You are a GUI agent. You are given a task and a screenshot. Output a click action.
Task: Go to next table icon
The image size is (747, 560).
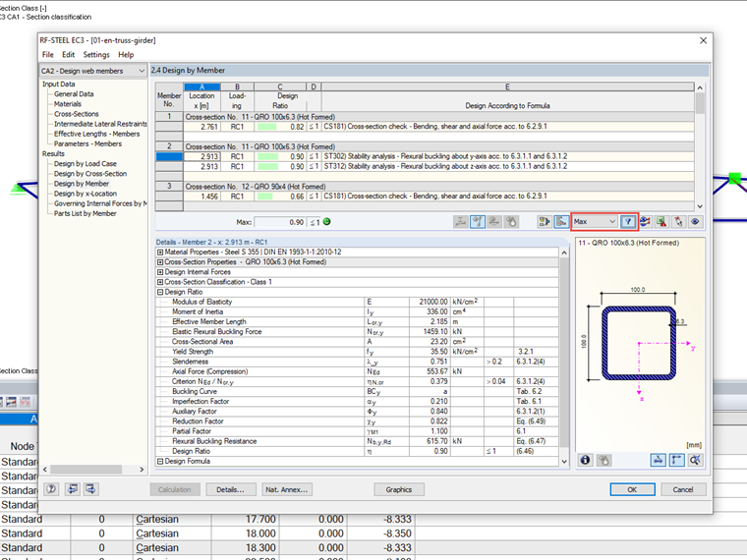tap(90, 489)
